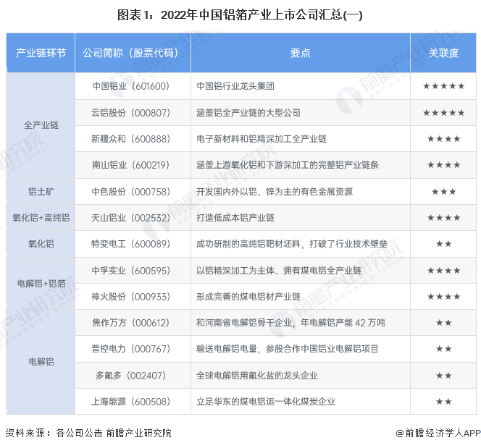481x448 pixels.
Task: Click the four-star rating for 新疆众和
Action: [443, 139]
